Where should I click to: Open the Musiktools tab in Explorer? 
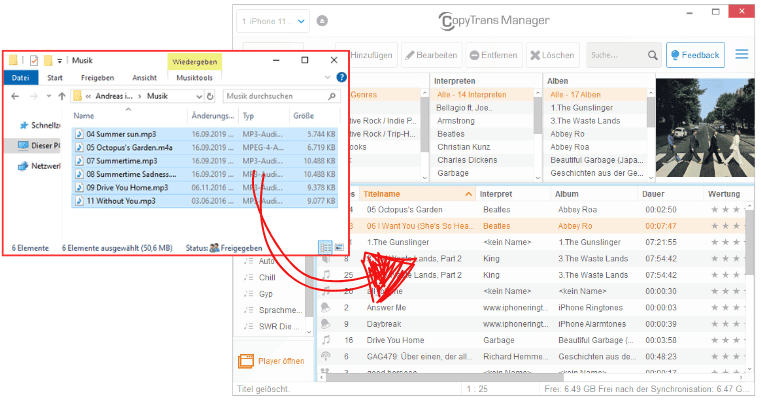[195, 78]
